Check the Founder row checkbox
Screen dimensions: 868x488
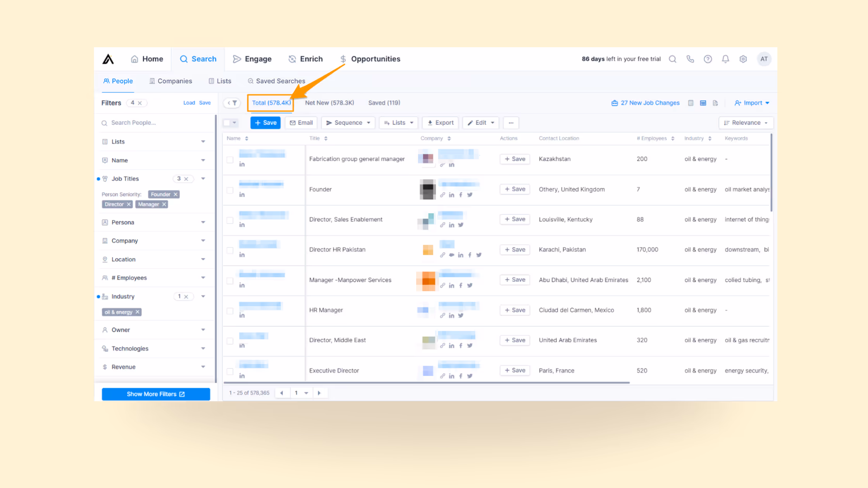pyautogui.click(x=230, y=190)
